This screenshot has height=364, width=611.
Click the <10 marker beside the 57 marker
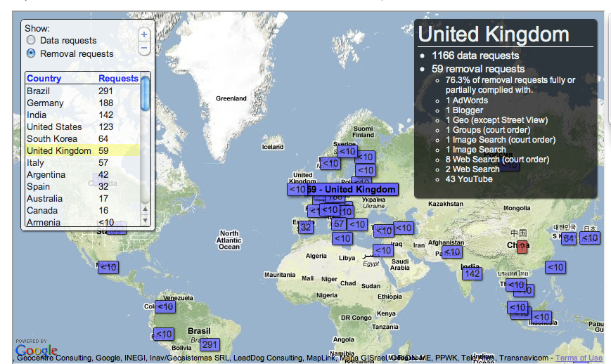tap(357, 224)
